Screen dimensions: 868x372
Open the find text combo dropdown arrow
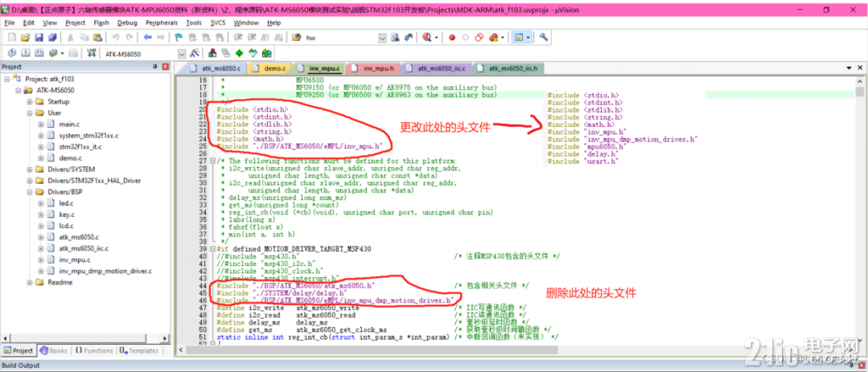point(383,38)
